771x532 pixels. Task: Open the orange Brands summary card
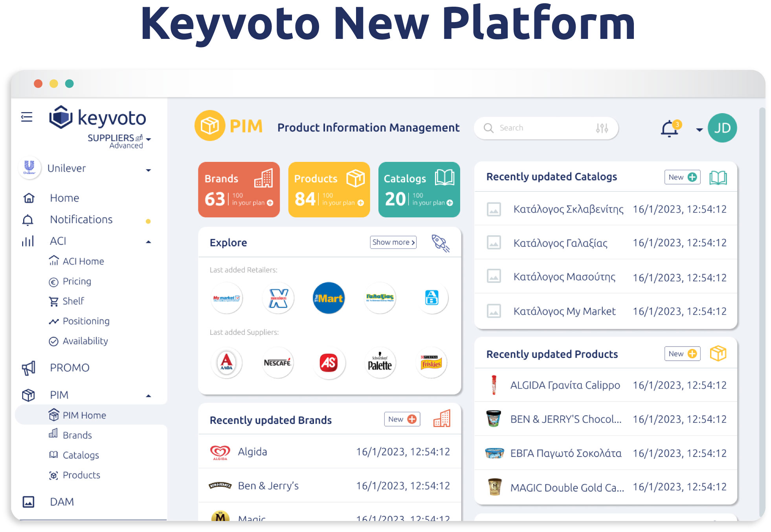(x=239, y=189)
